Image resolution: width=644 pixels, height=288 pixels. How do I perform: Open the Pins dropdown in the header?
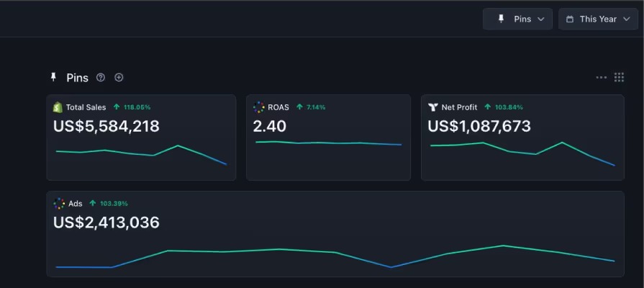518,19
